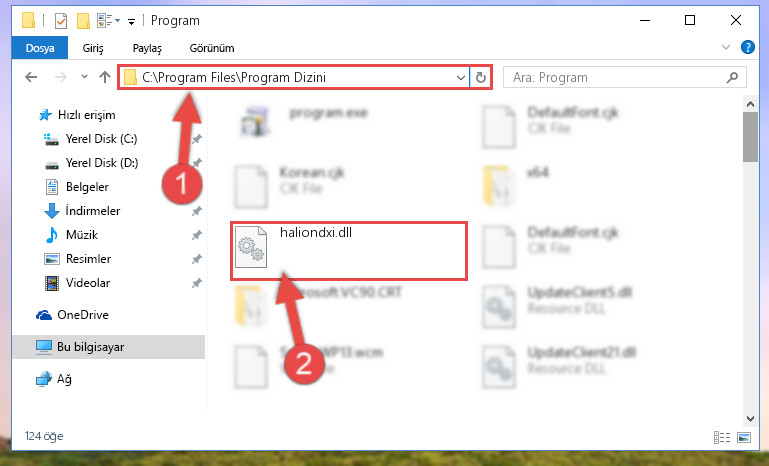Toggle pin next to İndirmeler
This screenshot has width=769, height=466.
point(197,211)
